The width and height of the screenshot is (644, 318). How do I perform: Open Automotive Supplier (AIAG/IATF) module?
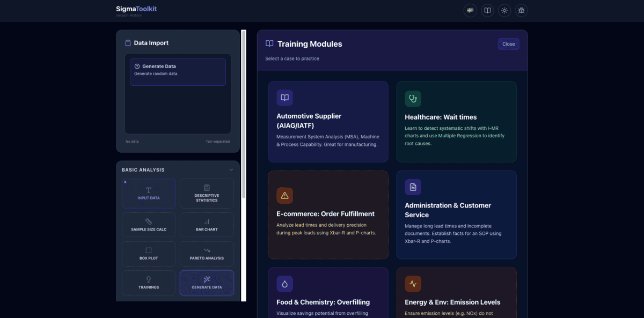[x=328, y=122]
